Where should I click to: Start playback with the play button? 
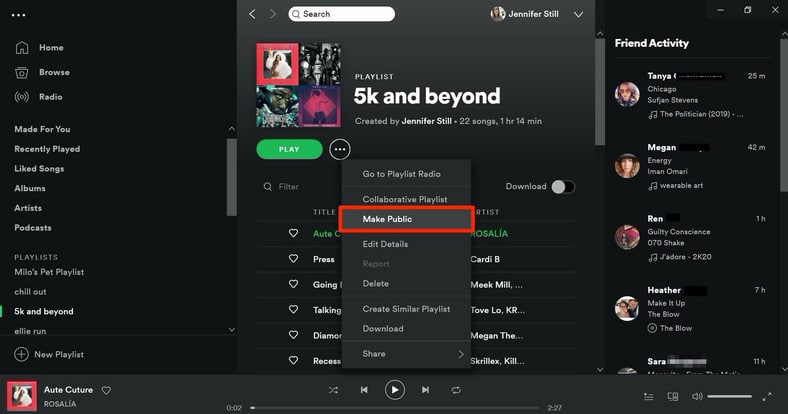395,390
